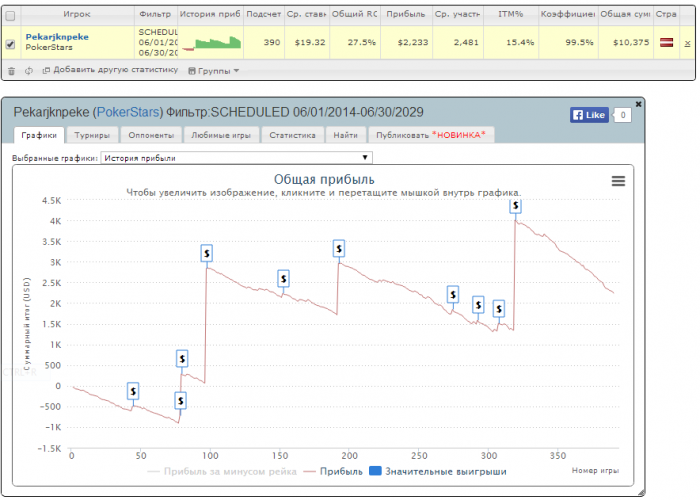The width and height of the screenshot is (700, 500).
Task: Click the Общая прибыль chart title
Action: click(324, 179)
